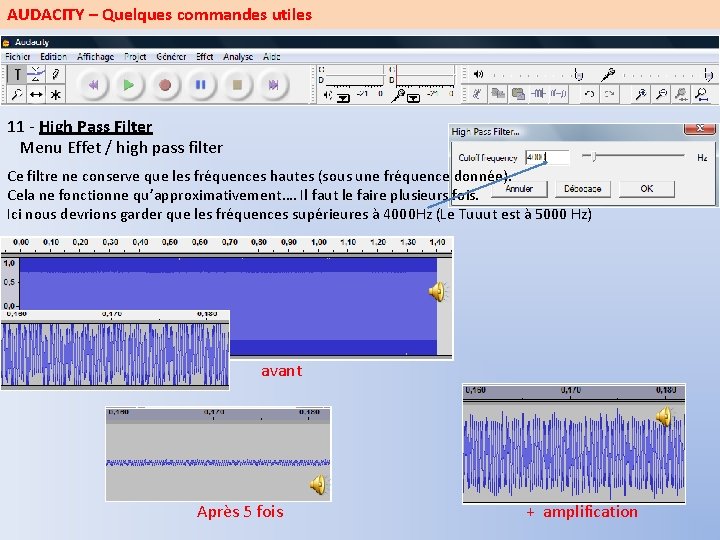The width and height of the screenshot is (720, 540).
Task: Start recording with the red Record button
Action: (165, 85)
